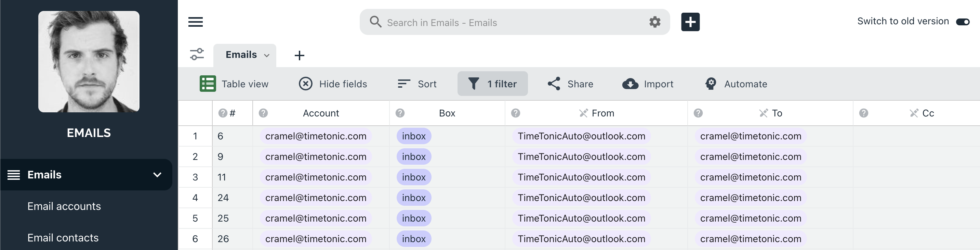This screenshot has height=250, width=980.
Task: Open Emails item in sidebar
Action: 86,175
